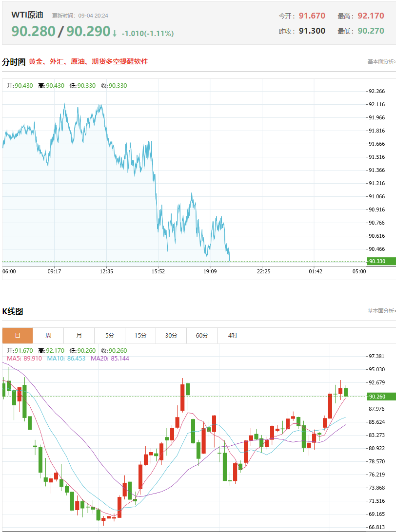Open the 30分 K-line tab

click(x=171, y=336)
